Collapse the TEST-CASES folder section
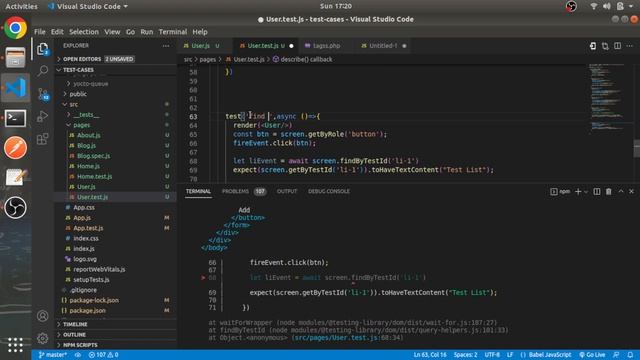 click(x=78, y=70)
